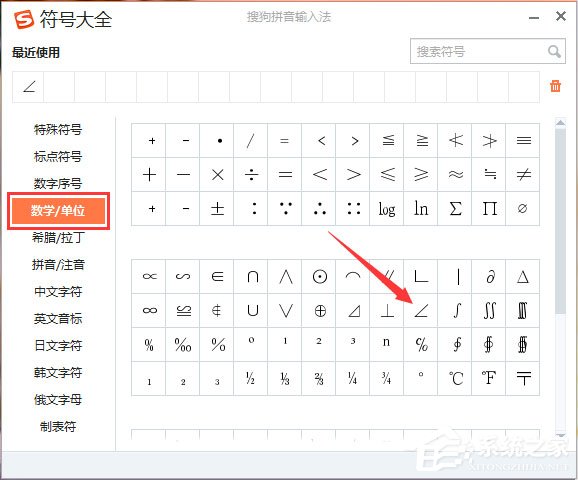578x480 pixels.
Task: Insert the empty set symbol ∅
Action: click(523, 208)
